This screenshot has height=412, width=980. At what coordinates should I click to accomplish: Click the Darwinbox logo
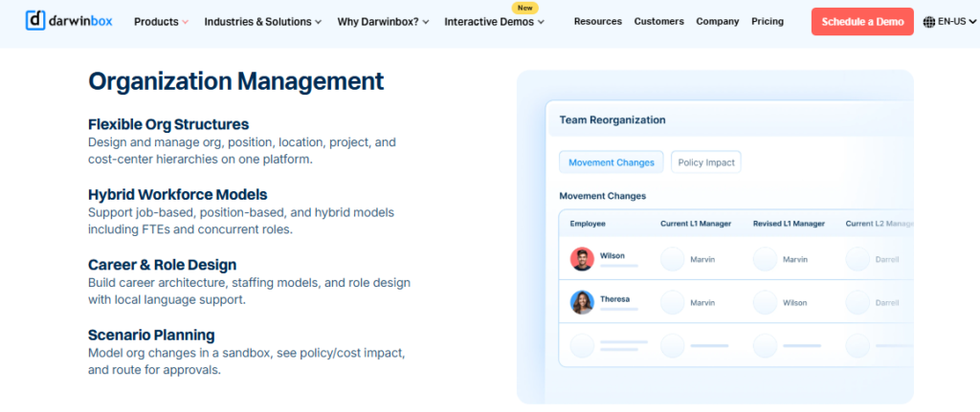[69, 21]
